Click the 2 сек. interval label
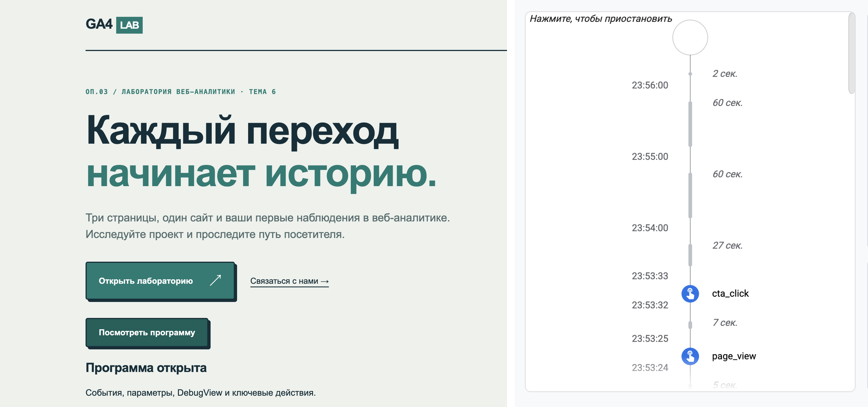Image resolution: width=868 pixels, height=407 pixels. click(x=725, y=73)
